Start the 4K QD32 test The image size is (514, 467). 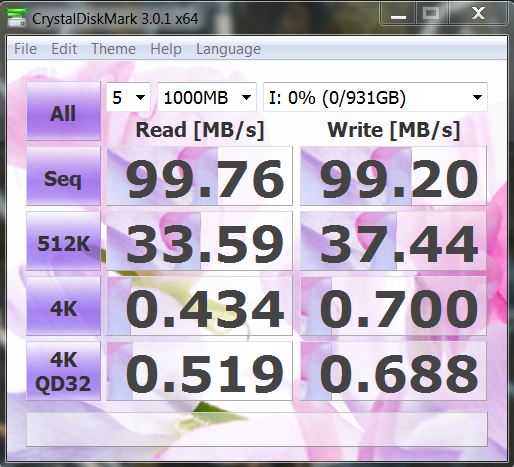(x=63, y=371)
